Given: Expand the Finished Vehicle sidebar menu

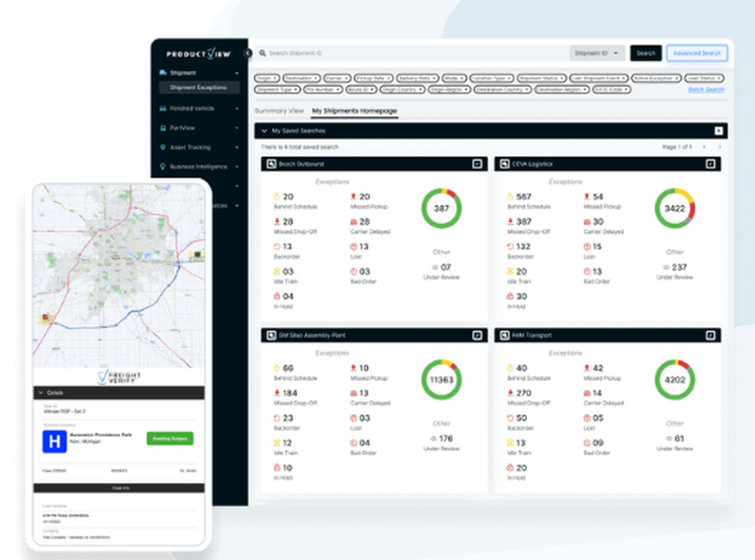Looking at the screenshot, I should 237,109.
